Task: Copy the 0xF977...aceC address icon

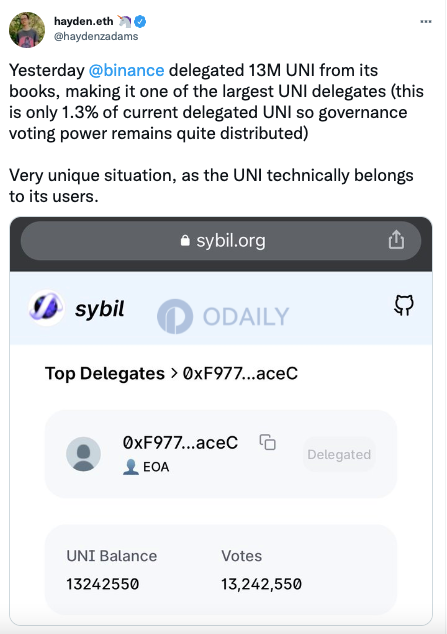Action: pos(268,442)
